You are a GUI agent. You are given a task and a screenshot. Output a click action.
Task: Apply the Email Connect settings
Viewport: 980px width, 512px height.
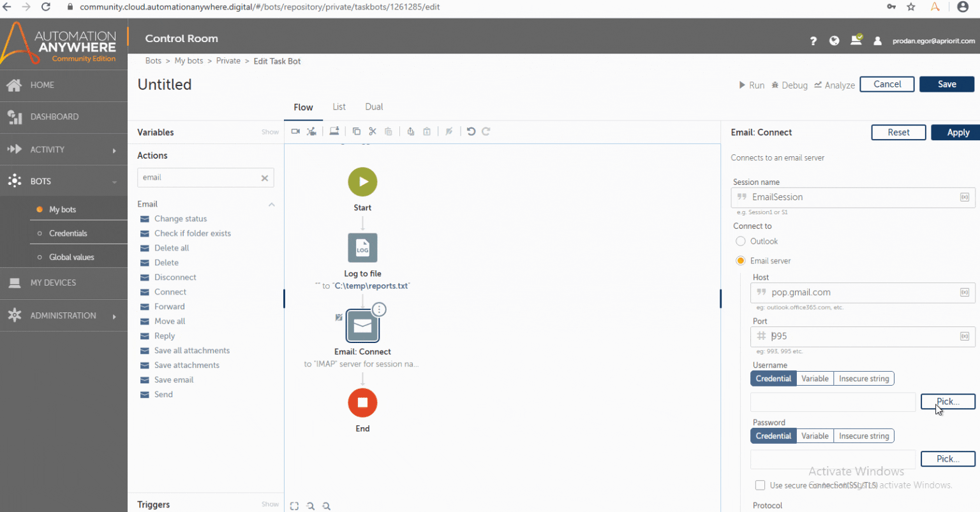point(955,132)
